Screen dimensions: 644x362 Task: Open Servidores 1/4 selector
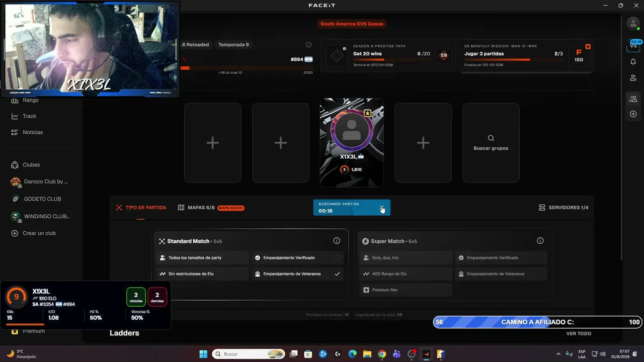tap(563, 208)
